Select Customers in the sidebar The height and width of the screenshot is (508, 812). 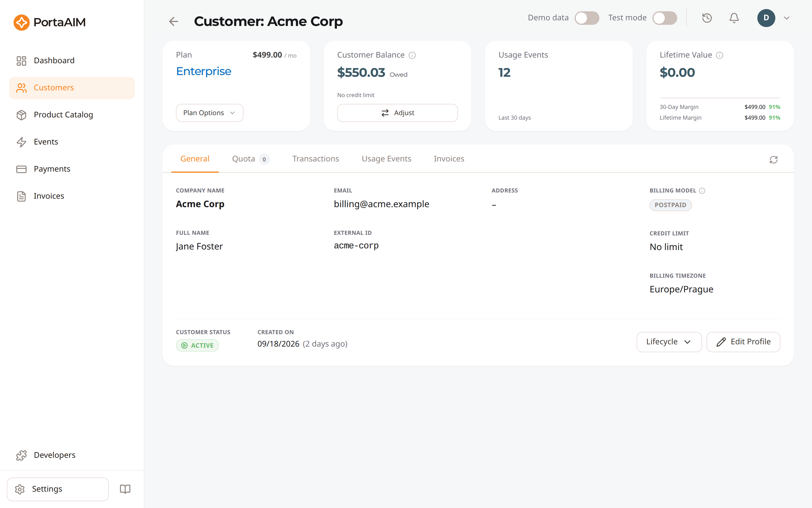click(72, 88)
